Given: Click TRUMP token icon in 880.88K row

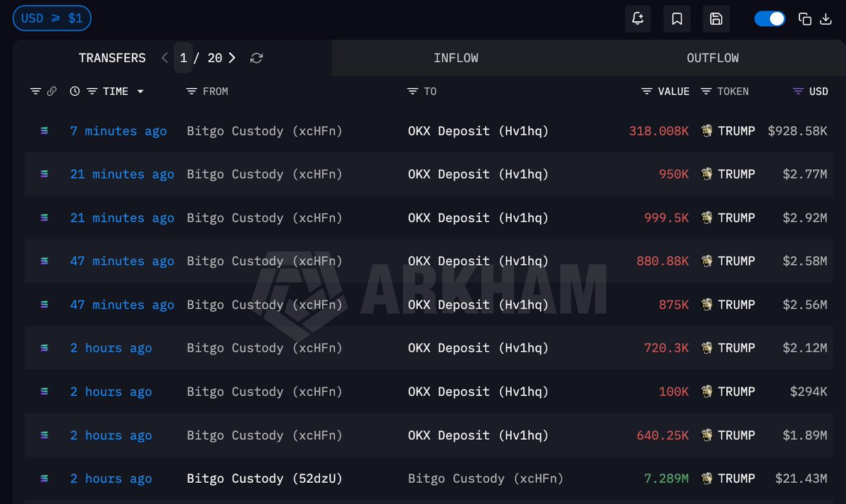Looking at the screenshot, I should pyautogui.click(x=707, y=261).
